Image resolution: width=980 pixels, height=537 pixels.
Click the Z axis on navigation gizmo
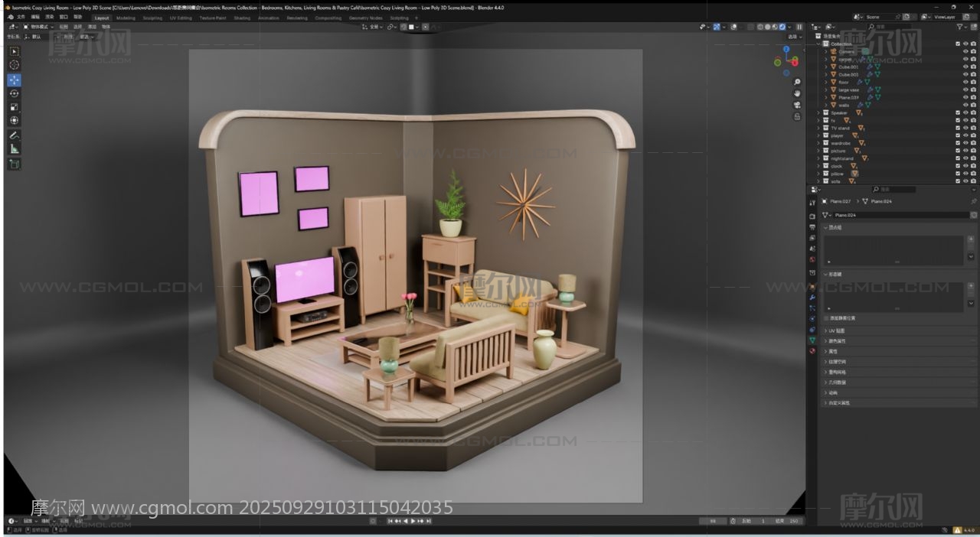pyautogui.click(x=786, y=49)
